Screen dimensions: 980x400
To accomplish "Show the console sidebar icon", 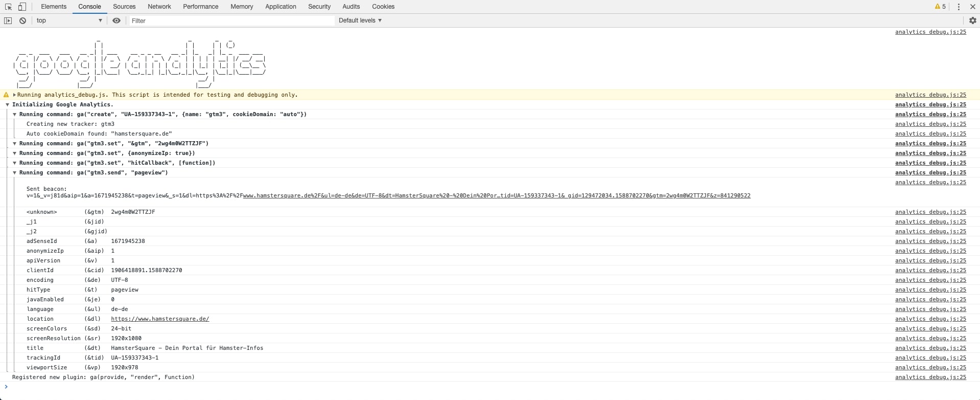I will pyautogui.click(x=8, y=20).
